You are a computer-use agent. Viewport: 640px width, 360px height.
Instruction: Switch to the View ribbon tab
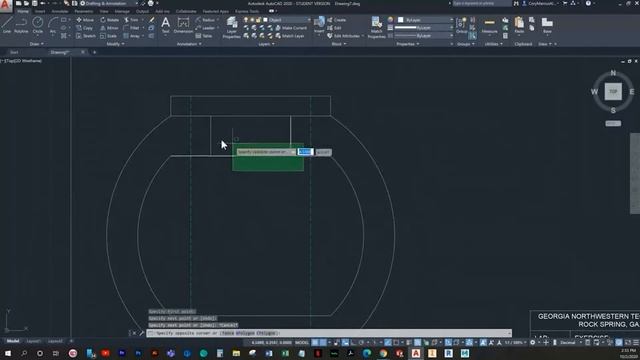[x=104, y=11]
